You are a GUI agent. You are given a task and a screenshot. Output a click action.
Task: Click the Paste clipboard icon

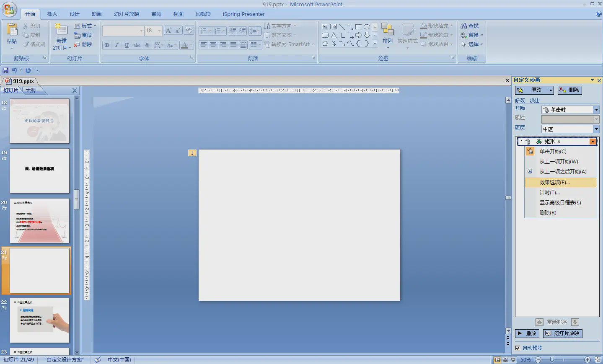(x=12, y=30)
